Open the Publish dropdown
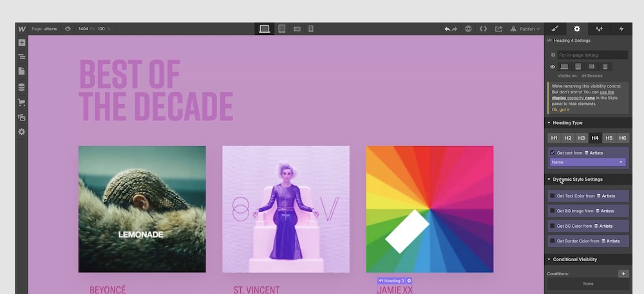This screenshot has height=294, width=644. [526, 29]
